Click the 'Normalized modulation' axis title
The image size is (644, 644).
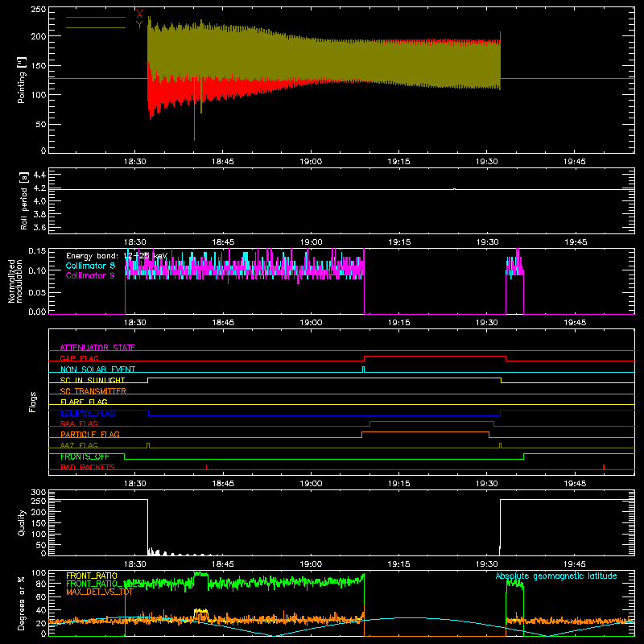[x=15, y=281]
